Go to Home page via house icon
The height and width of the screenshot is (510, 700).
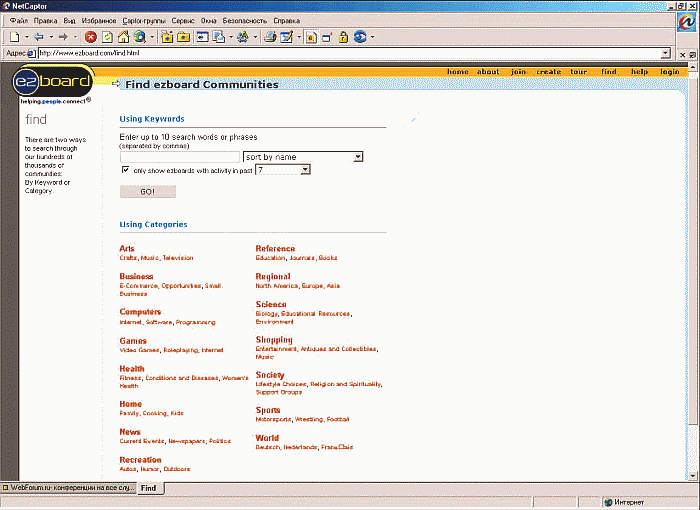(124, 37)
